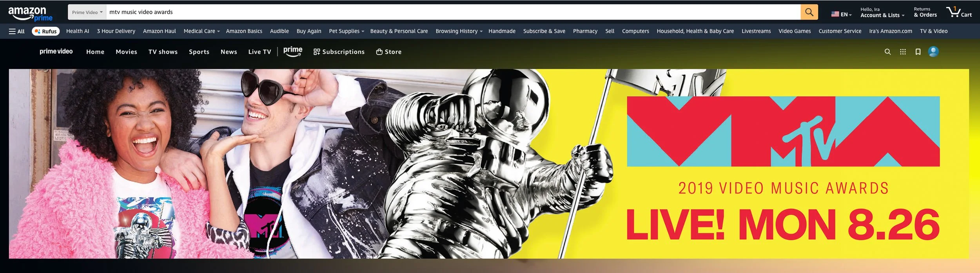Switch to the Live TV tab

(x=260, y=52)
